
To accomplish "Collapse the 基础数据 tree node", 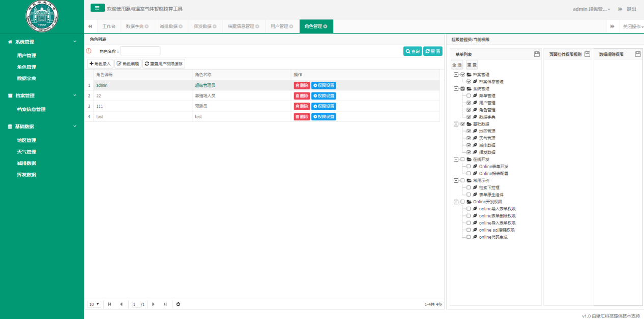I will point(456,124).
